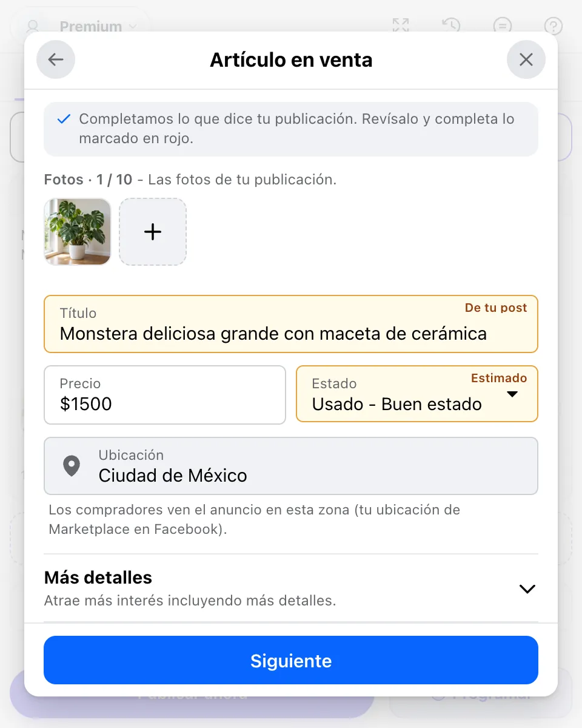Viewport: 582px width, 728px height.
Task: Click the fullscreen expand icon in top bar
Action: pyautogui.click(x=401, y=26)
